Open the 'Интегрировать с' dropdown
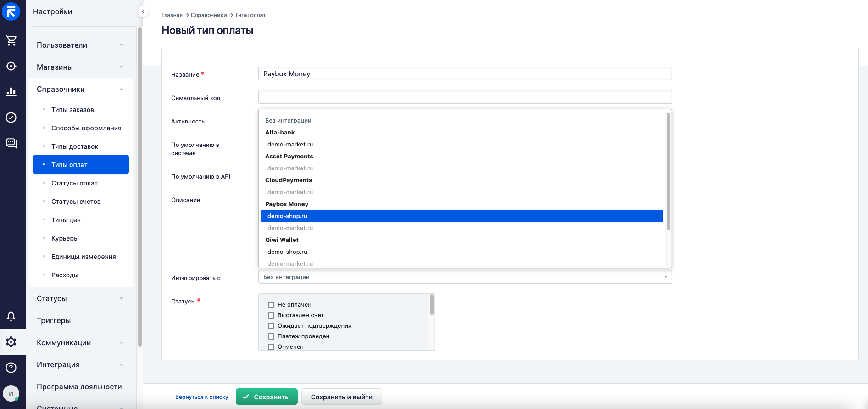This screenshot has width=868, height=409. (465, 277)
